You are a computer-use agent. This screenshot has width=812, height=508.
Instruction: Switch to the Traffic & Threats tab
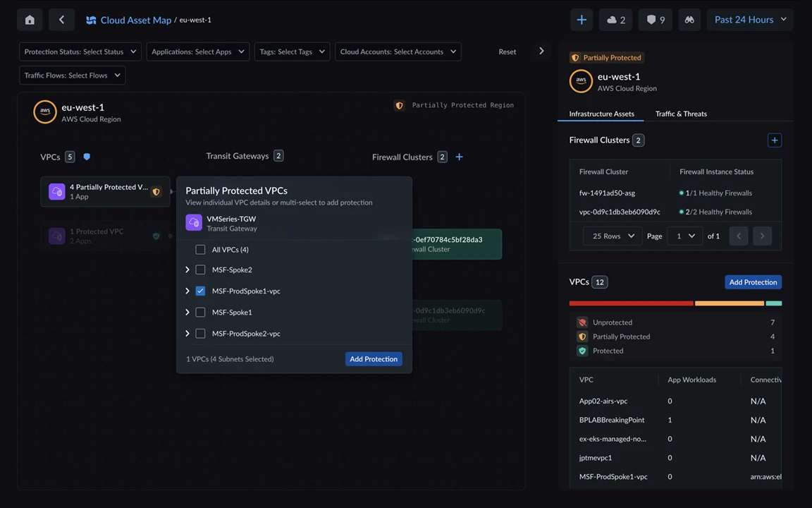point(680,114)
